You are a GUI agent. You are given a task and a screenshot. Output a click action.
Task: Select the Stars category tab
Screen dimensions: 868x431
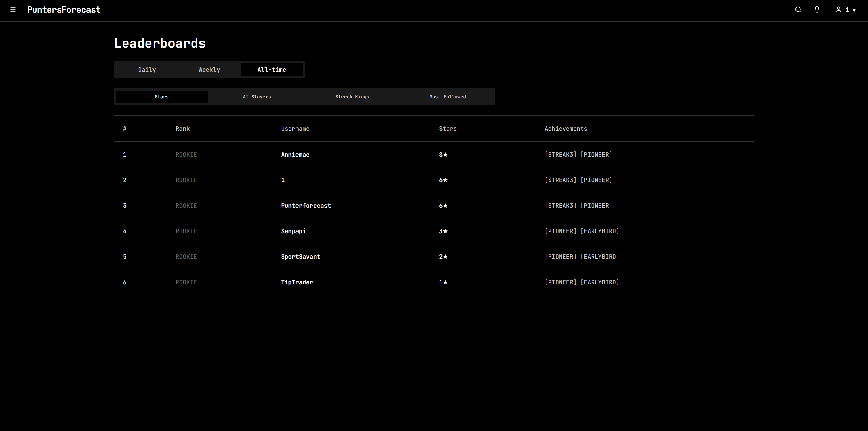pyautogui.click(x=161, y=97)
